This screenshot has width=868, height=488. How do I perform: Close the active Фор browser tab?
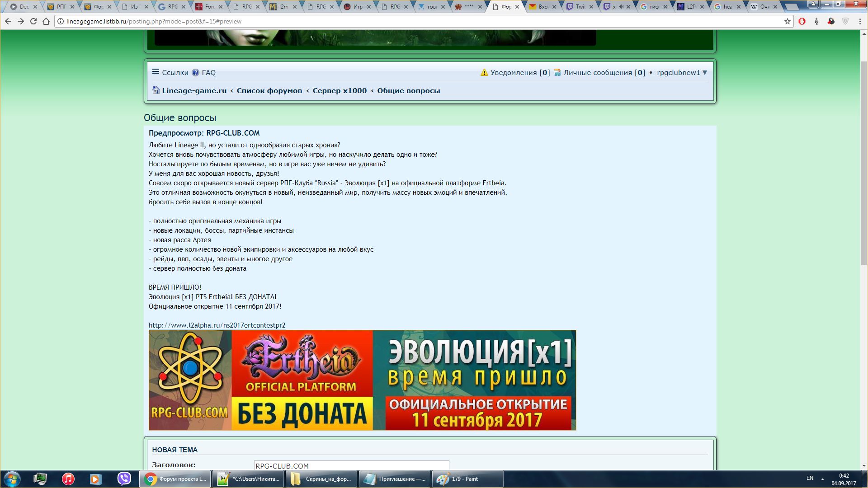coord(517,7)
